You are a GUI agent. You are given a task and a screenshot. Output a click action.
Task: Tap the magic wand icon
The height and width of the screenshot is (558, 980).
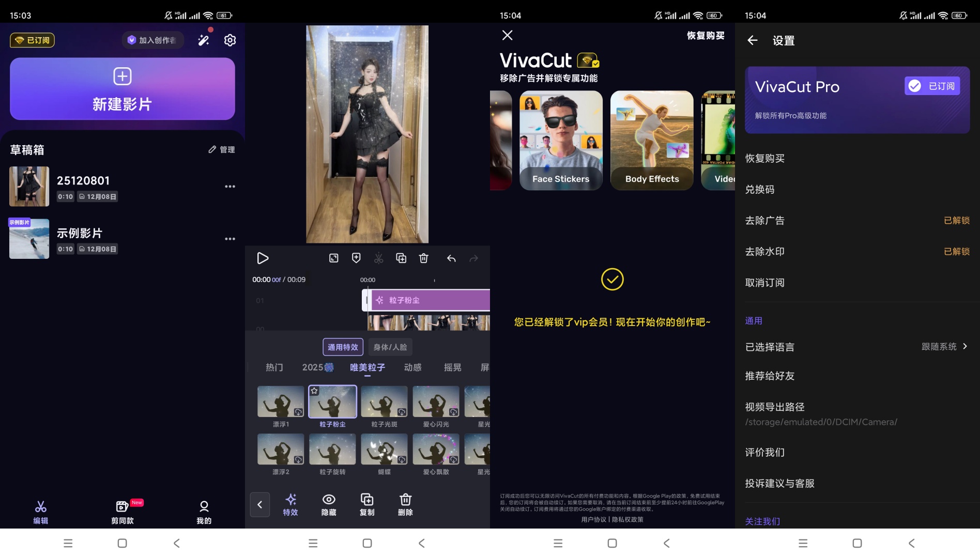(204, 40)
